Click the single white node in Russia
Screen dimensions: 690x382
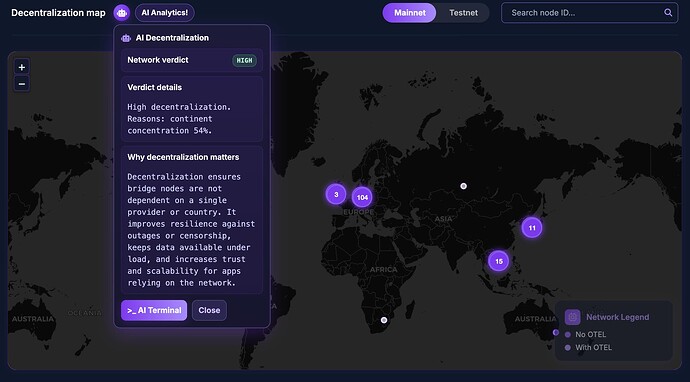[463, 186]
